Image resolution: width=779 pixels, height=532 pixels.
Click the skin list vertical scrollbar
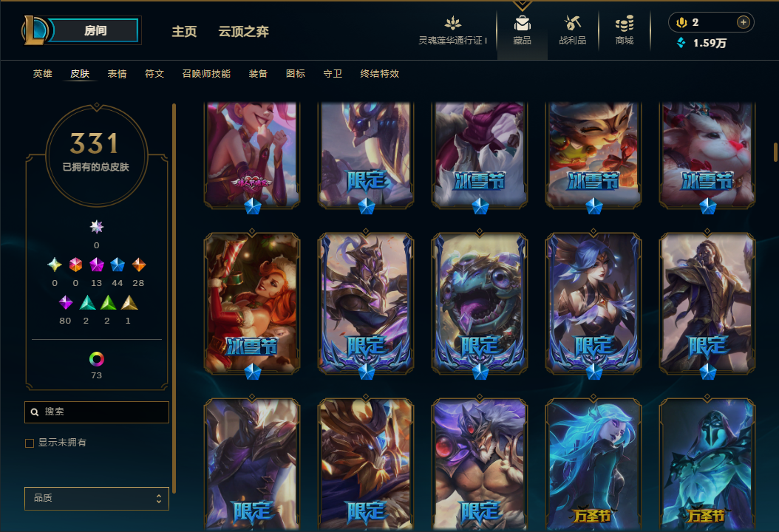tap(775, 152)
